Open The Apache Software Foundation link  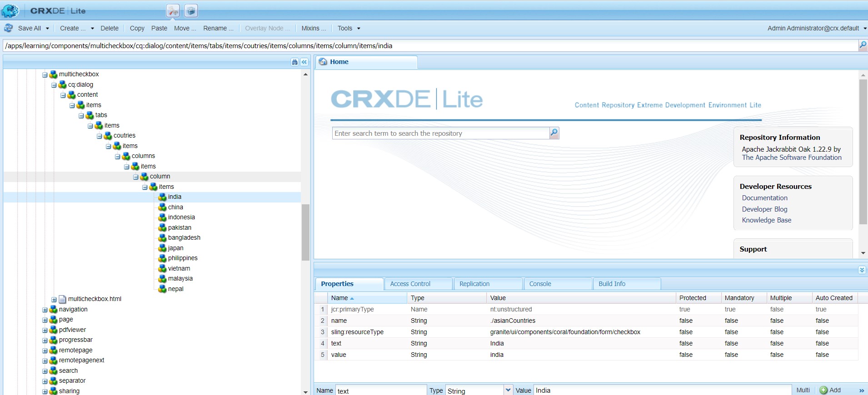click(x=792, y=158)
